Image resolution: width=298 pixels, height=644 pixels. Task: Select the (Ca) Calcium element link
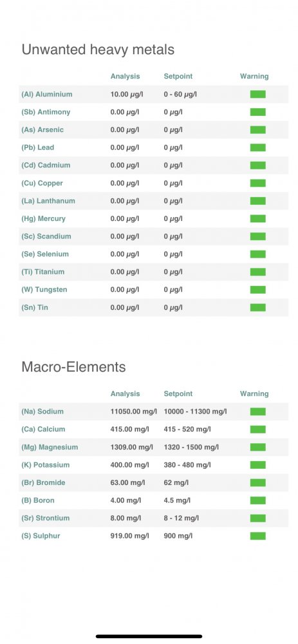[x=43, y=429]
